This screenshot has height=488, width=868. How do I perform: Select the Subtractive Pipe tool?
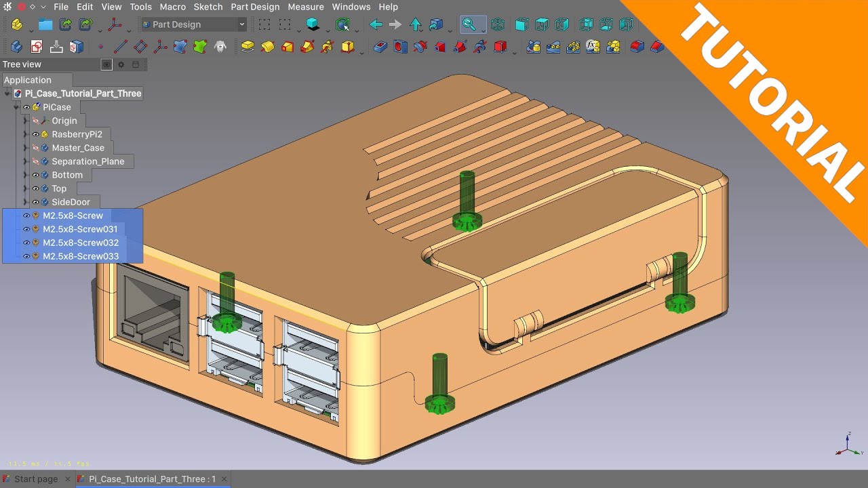point(460,47)
